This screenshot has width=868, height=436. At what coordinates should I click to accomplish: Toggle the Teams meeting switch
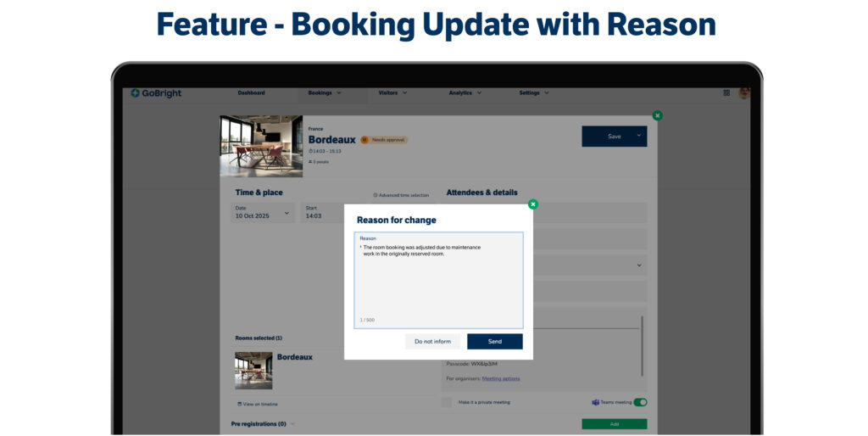640,402
